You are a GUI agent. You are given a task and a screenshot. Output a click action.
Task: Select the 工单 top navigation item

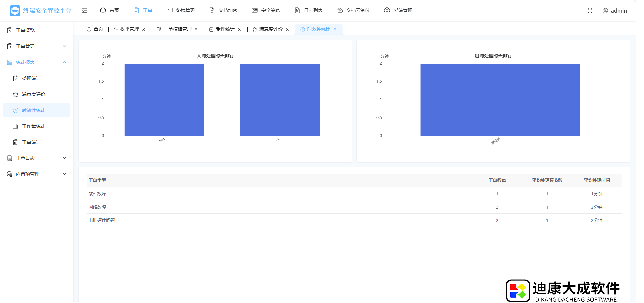pos(143,10)
